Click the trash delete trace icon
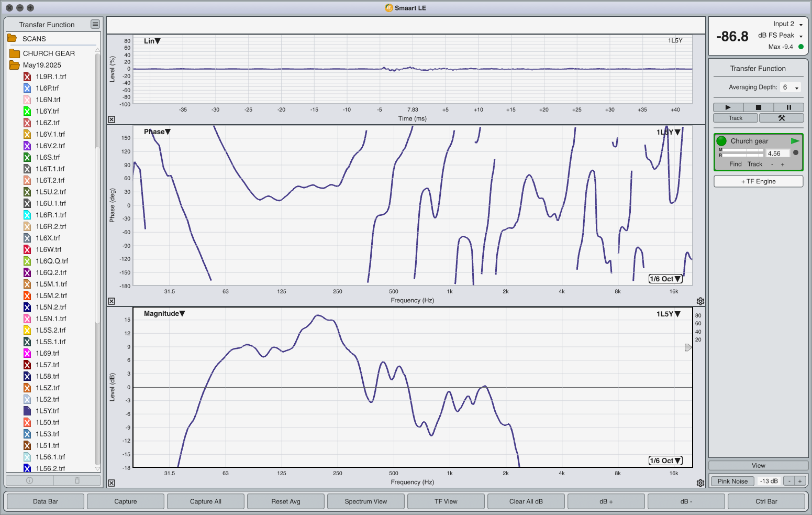The width and height of the screenshot is (812, 515). tap(77, 480)
